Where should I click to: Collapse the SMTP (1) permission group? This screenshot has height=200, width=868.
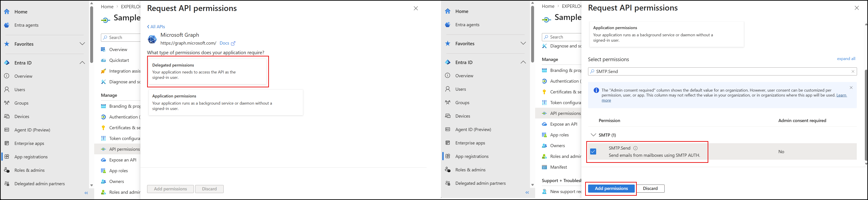[x=593, y=135]
